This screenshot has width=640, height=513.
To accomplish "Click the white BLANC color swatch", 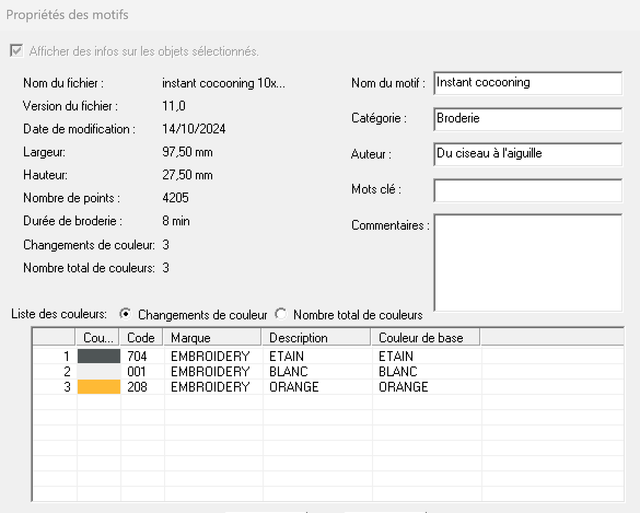I will [99, 371].
